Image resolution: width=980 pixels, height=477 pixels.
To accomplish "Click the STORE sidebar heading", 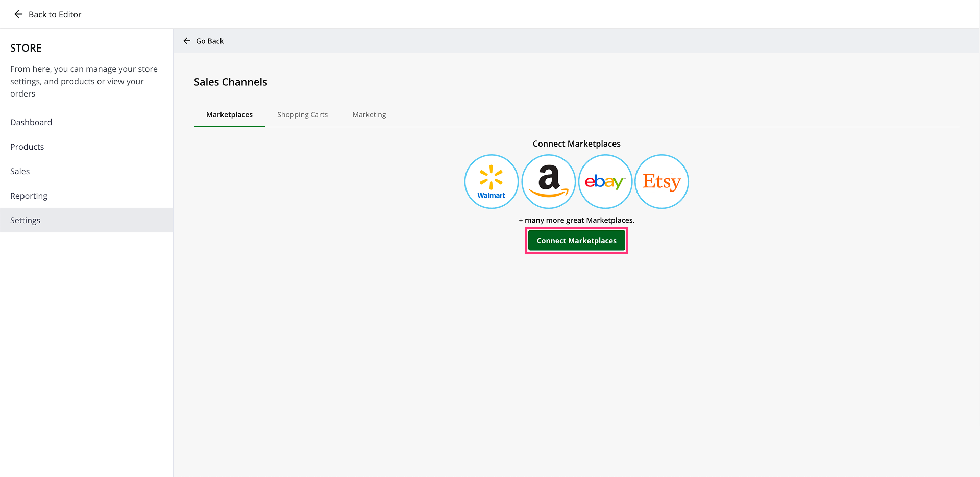I will pos(26,48).
